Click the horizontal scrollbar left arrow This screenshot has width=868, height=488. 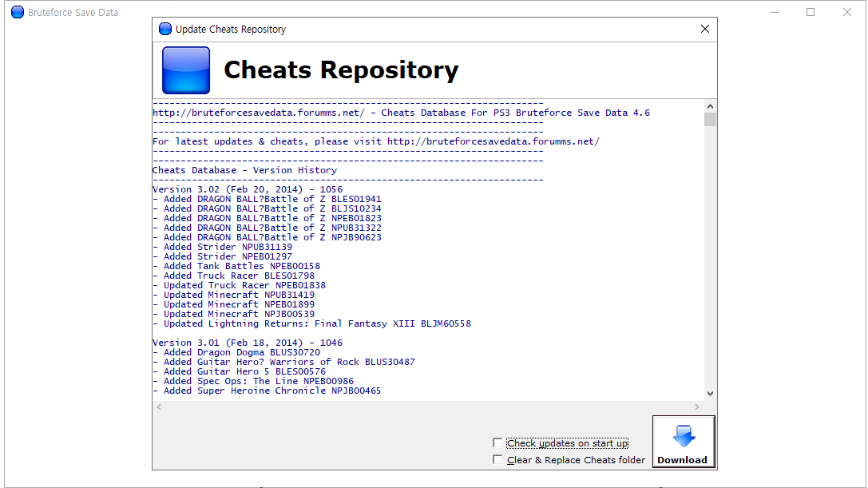point(160,407)
